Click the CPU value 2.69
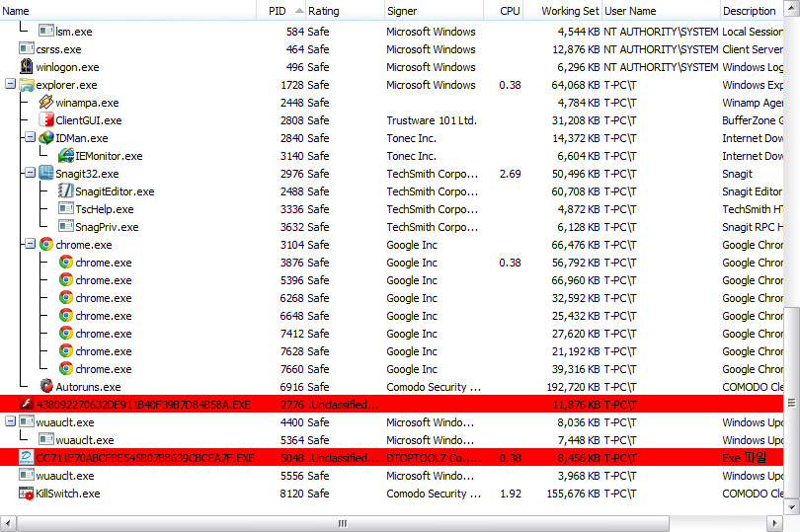Screen dimensions: 800x532 pos(511,174)
